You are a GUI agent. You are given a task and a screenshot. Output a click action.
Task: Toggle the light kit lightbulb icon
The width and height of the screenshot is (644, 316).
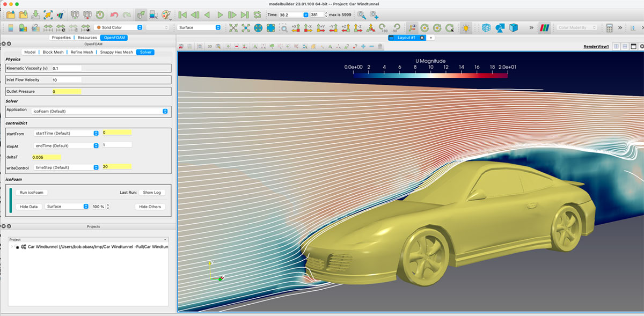(x=465, y=27)
